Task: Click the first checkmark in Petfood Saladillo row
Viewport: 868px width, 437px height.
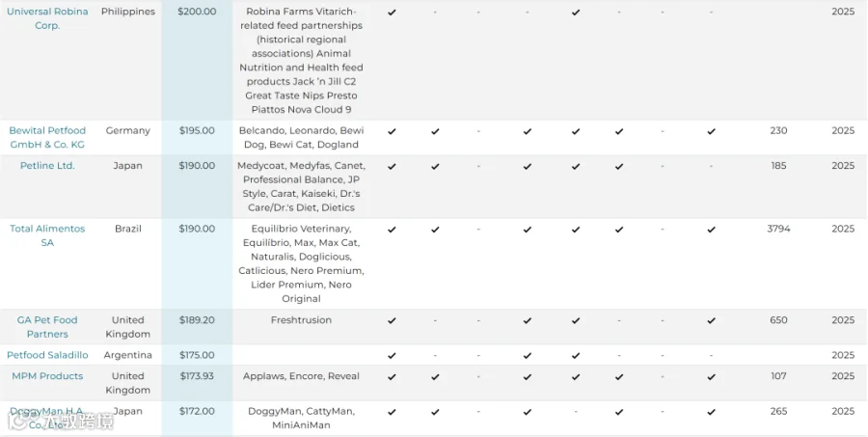Action: (x=392, y=356)
